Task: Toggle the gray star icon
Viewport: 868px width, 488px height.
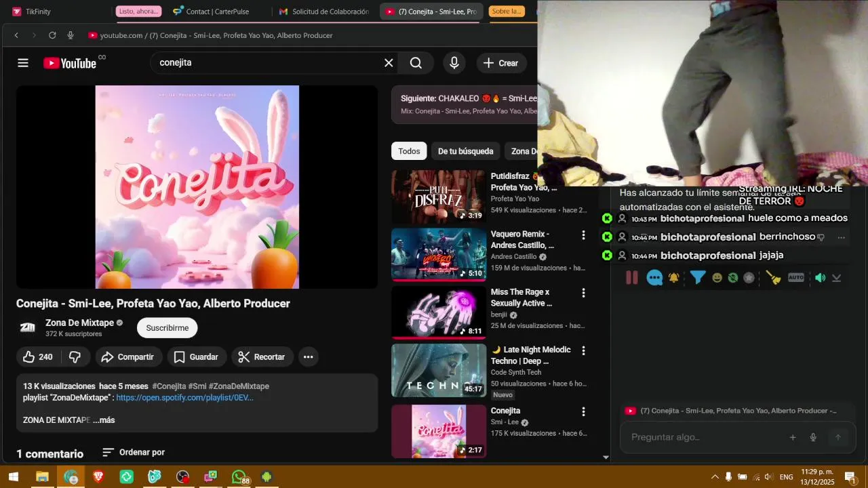Action: 749,278
